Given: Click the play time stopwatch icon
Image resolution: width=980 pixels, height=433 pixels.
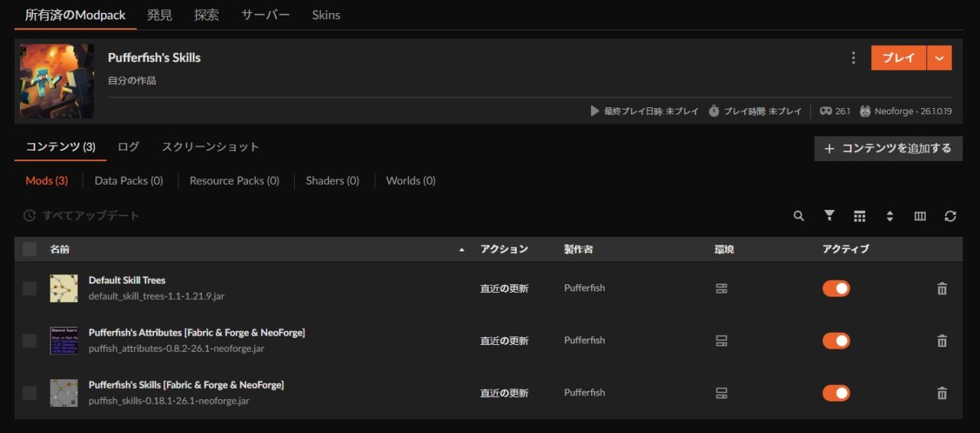Looking at the screenshot, I should click(714, 111).
